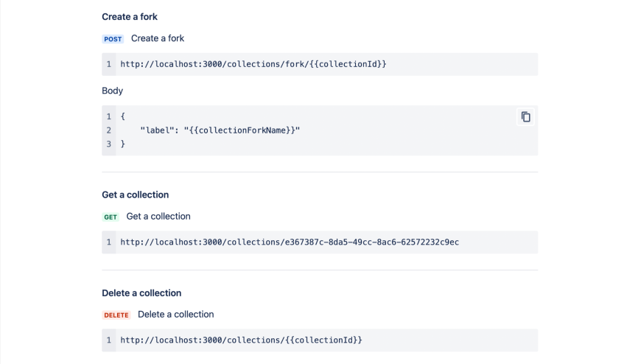
Task: Click the Create a fork section heading
Action: click(130, 16)
